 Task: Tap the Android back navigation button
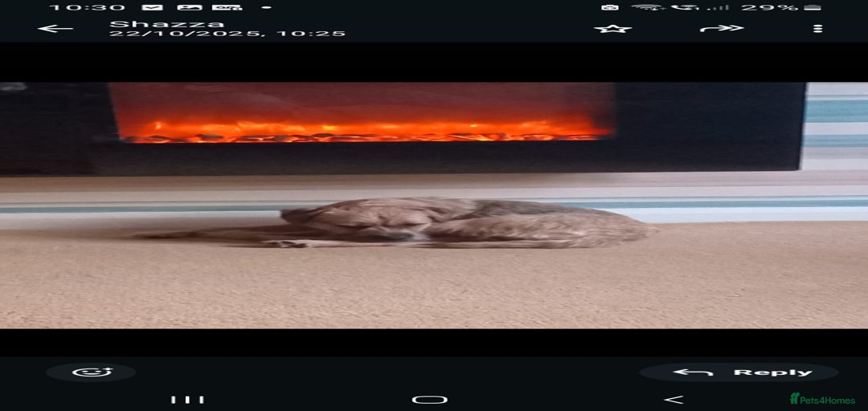click(x=674, y=400)
